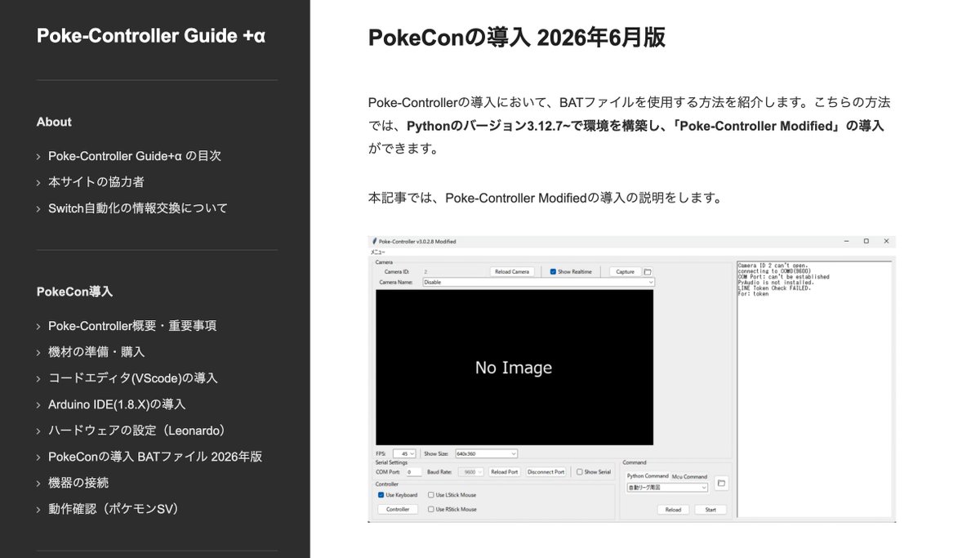Screen dimensions: 980x558
Task: Click the Capture button
Action: click(625, 271)
